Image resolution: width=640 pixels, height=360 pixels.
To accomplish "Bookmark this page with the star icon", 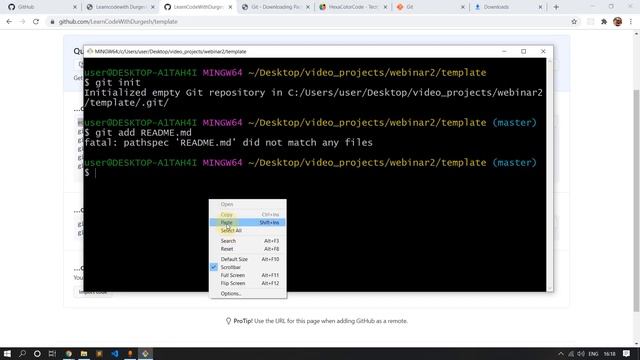I will (574, 22).
